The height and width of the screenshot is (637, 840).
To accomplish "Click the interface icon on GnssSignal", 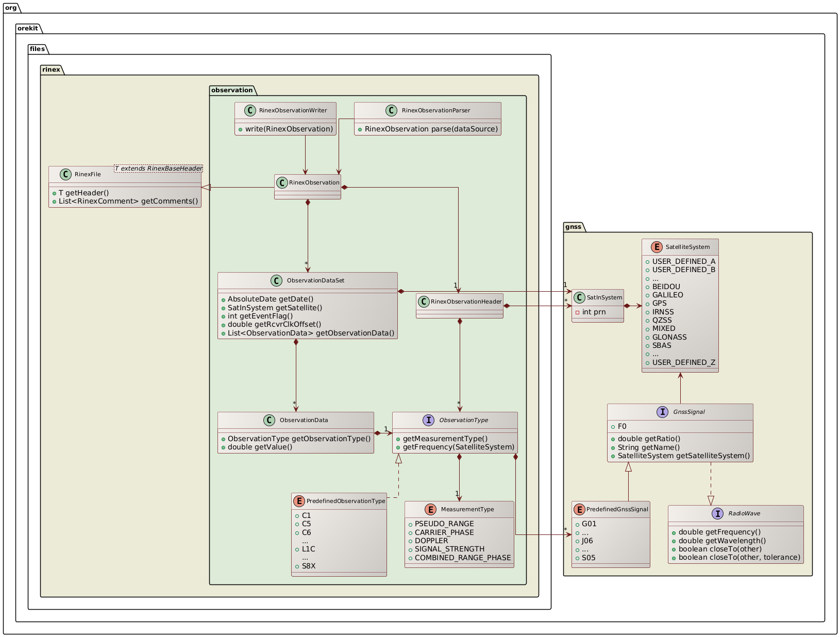I will click(x=664, y=412).
